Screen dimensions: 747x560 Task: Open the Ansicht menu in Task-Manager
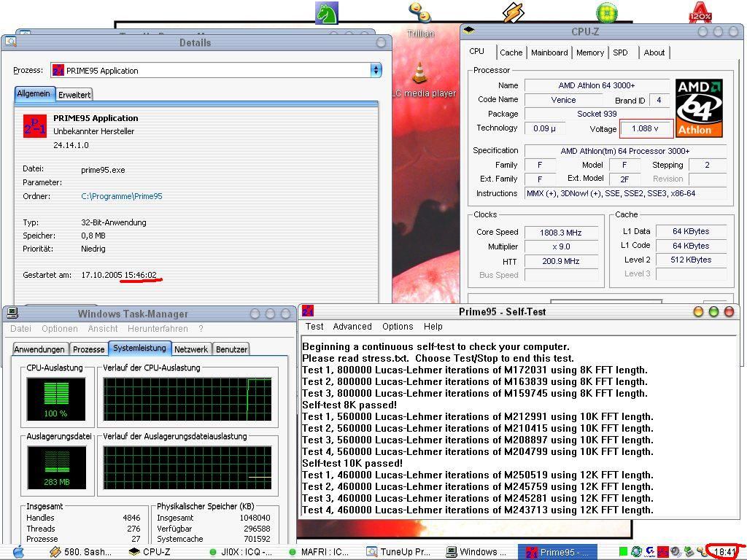point(102,329)
